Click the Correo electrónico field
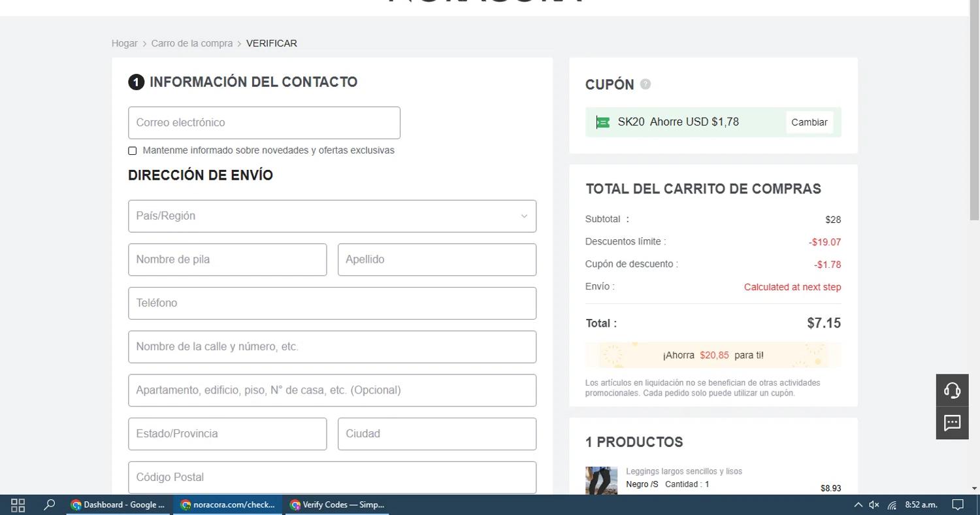Screen dimensions: 980x515 tap(264, 123)
